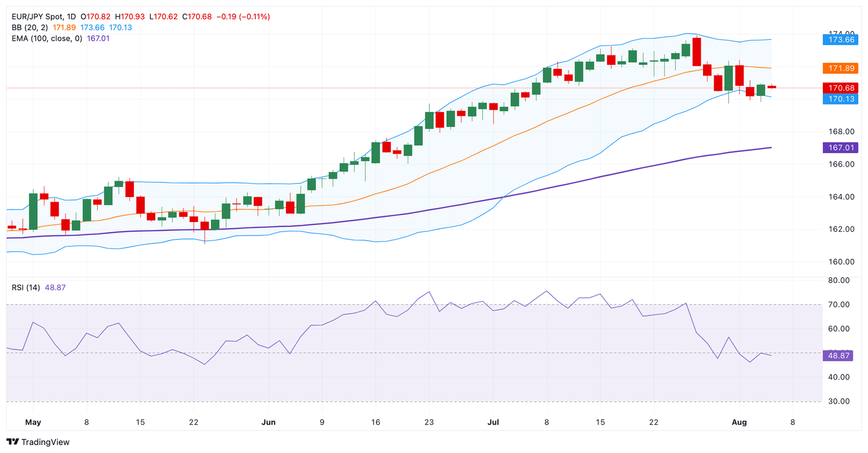Click the 70.00 RSI axis label
Image resolution: width=868 pixels, height=453 pixels.
click(x=839, y=304)
